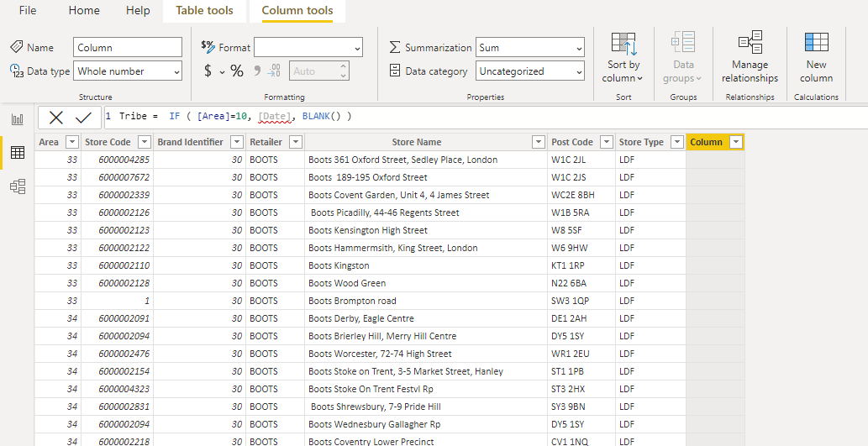
Task: Open the Report view from sidebar
Action: coord(18,119)
